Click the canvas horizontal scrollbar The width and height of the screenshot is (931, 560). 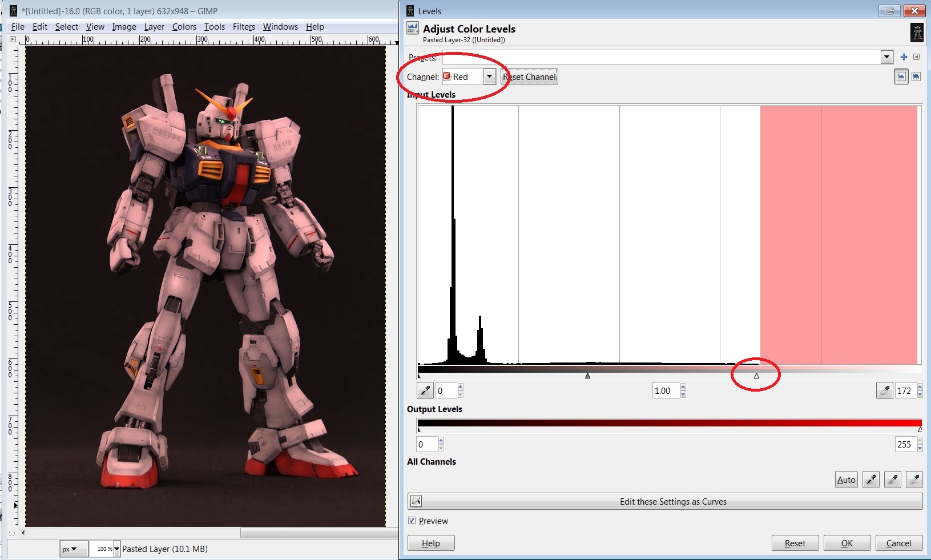[x=319, y=533]
